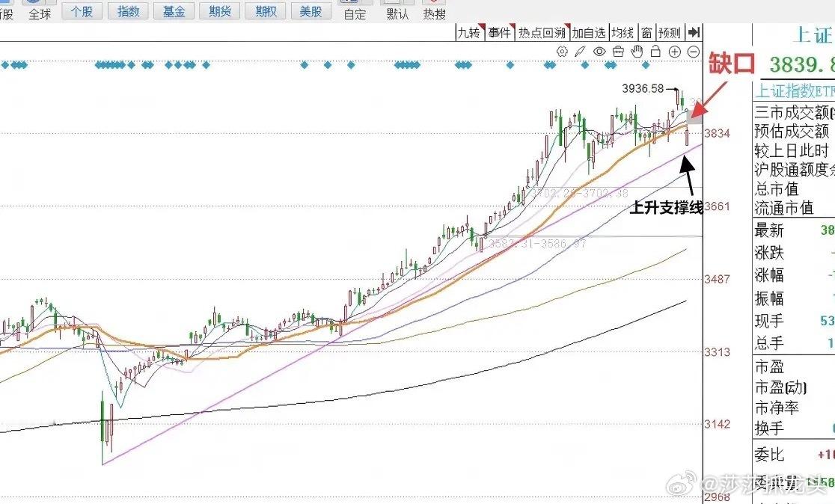Select the 现手 row

[x=795, y=321]
